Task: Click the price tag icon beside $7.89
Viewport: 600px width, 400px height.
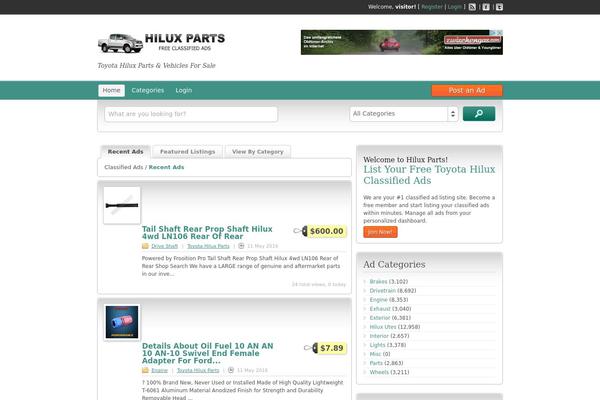Action: point(311,348)
